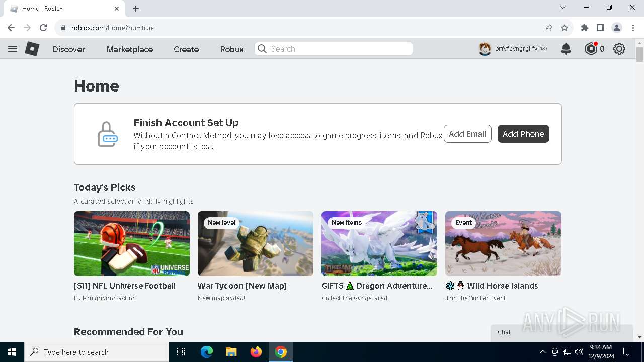Screen dimensions: 644x362
Task: Expand Chrome tab search chevron
Action: pos(563,7)
